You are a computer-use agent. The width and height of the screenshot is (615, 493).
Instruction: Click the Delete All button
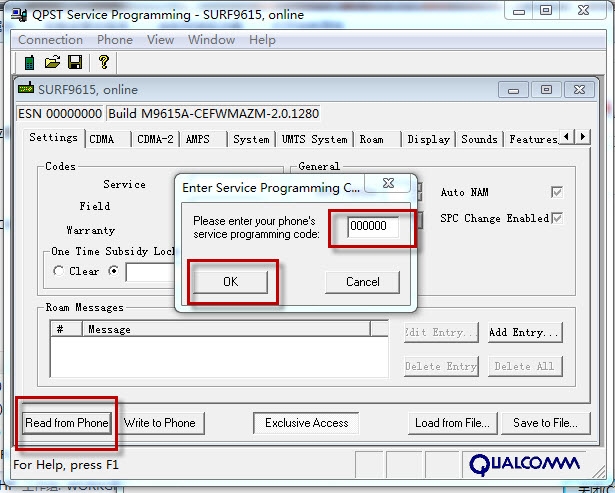[x=525, y=366]
